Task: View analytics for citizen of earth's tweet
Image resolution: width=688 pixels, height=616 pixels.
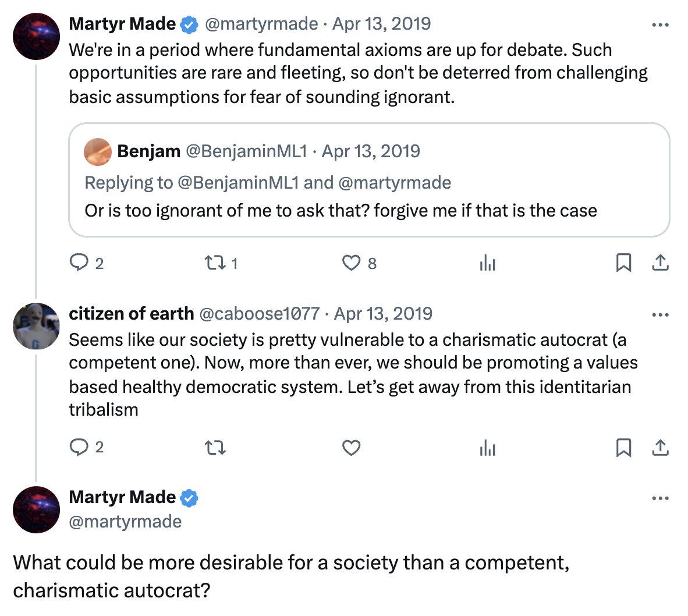Action: click(x=487, y=448)
